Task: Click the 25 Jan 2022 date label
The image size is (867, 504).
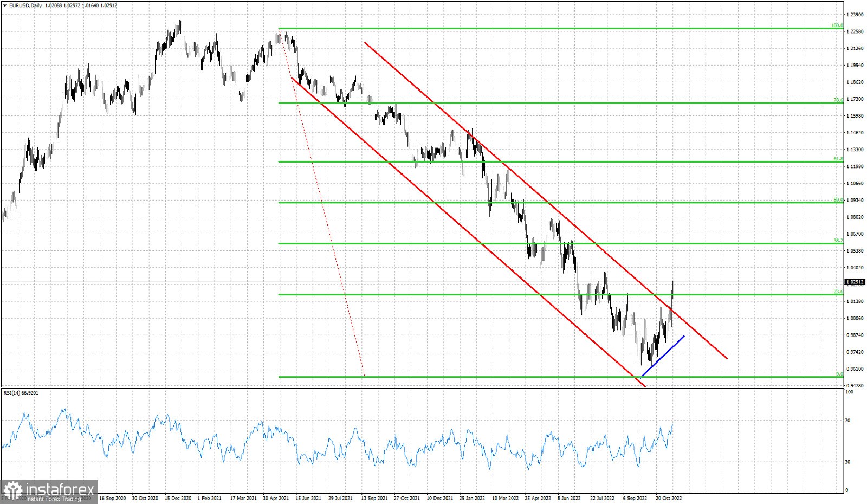Action: click(x=472, y=498)
